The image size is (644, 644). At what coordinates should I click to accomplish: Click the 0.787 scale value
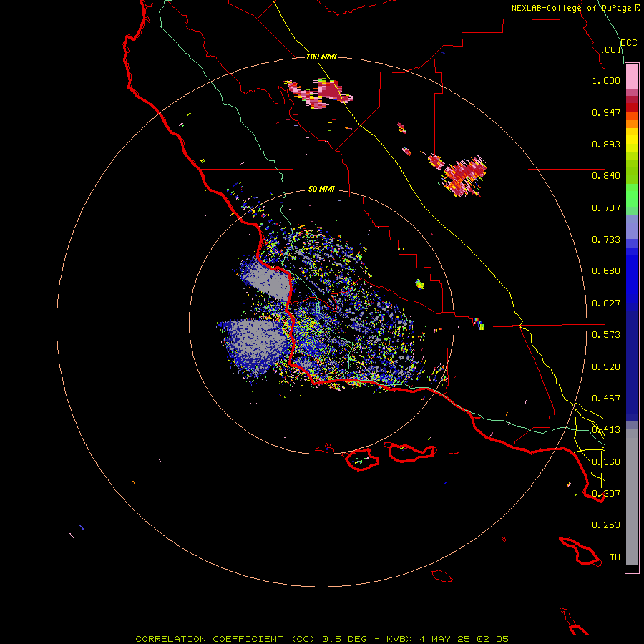click(x=606, y=208)
